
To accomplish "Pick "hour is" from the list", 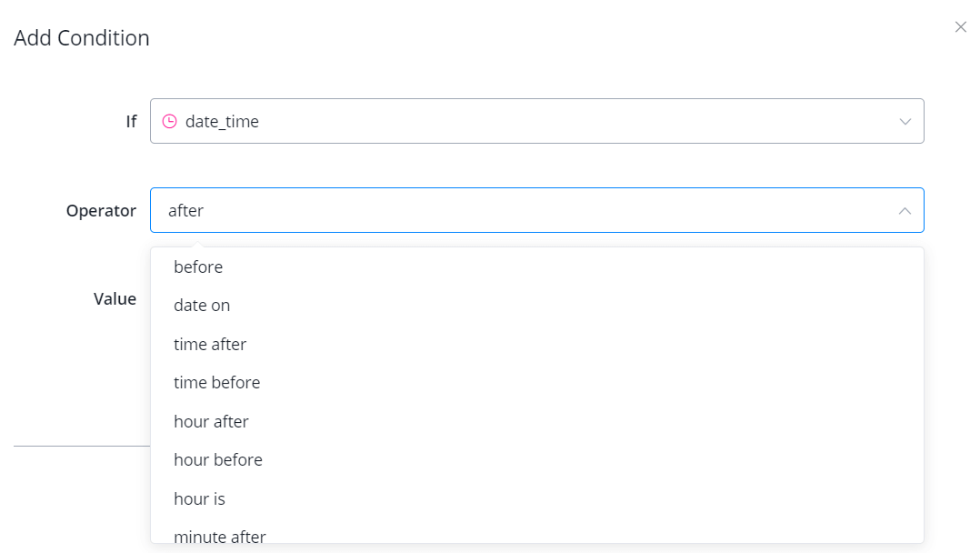I will 199,498.
